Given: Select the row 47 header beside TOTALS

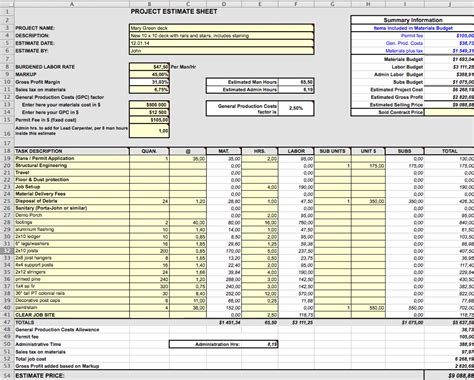Looking at the screenshot, I should click(x=7, y=322).
